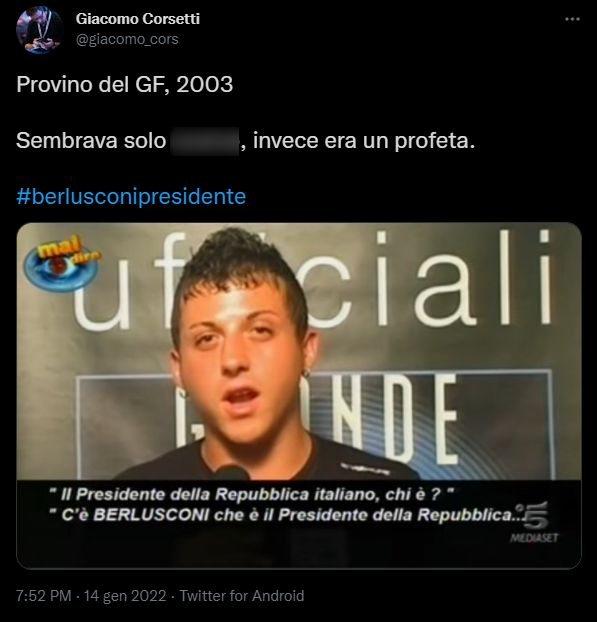Open the attached audition image
Image resolution: width=597 pixels, height=622 pixels.
[299, 395]
